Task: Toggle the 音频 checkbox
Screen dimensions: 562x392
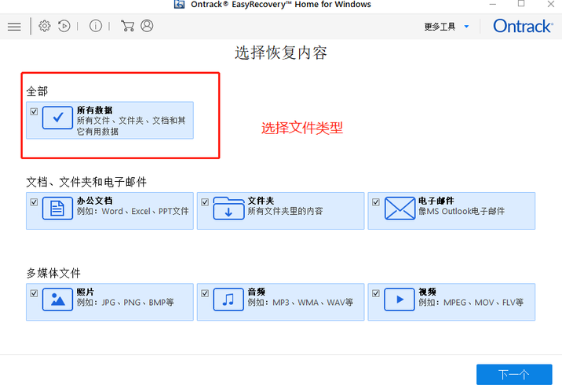Action: click(205, 293)
